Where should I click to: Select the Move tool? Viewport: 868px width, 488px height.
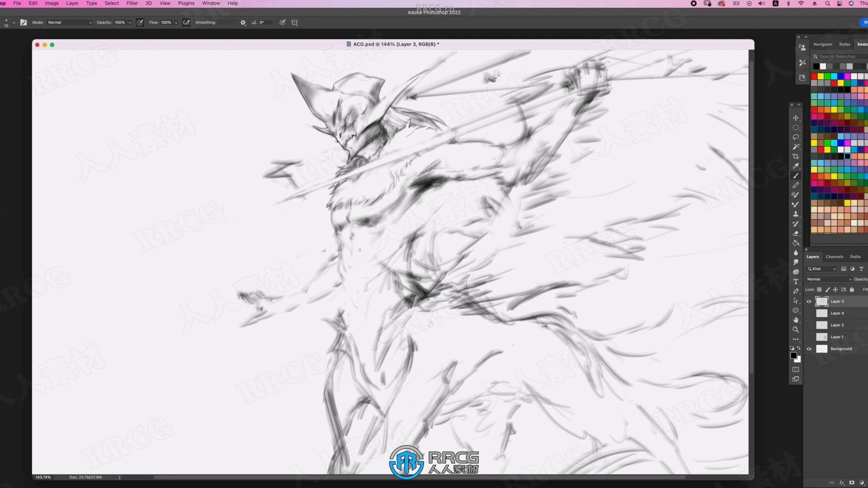pyautogui.click(x=796, y=118)
